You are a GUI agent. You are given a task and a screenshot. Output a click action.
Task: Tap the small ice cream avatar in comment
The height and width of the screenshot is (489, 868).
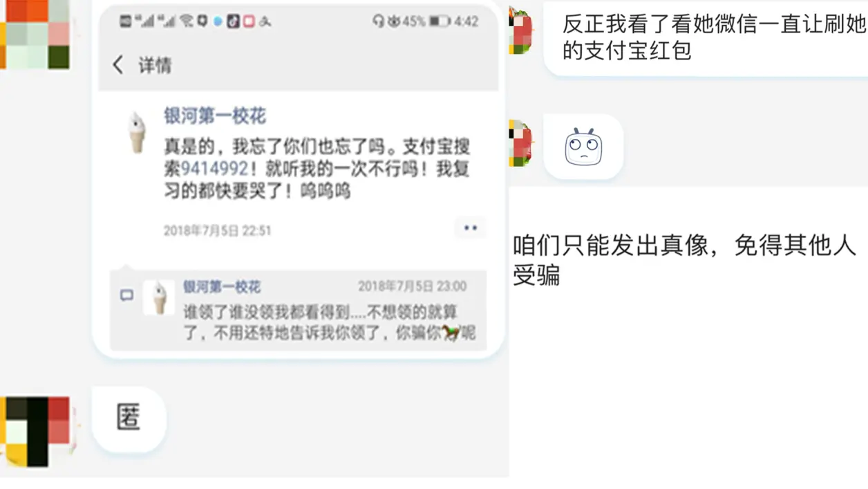(159, 298)
